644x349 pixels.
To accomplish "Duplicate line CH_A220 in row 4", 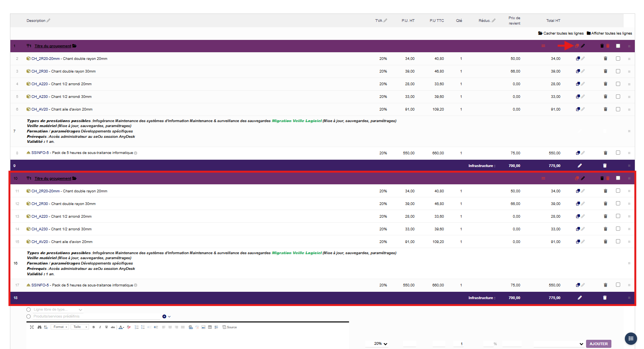I will coord(578,84).
